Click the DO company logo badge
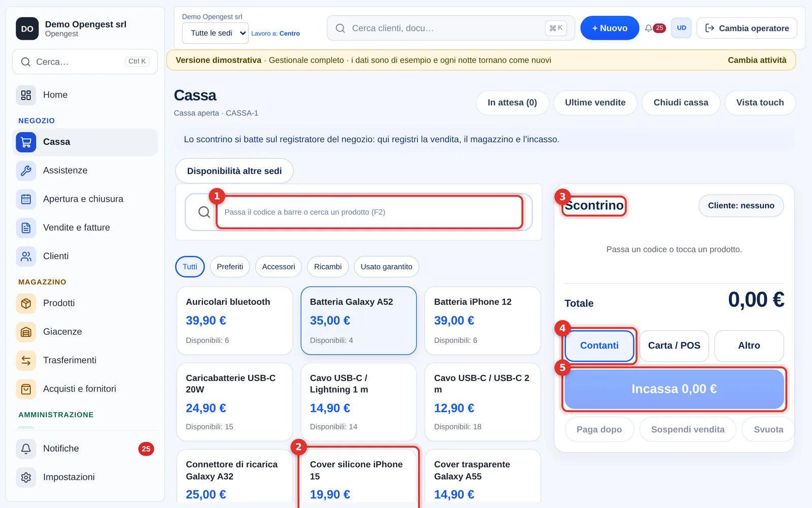 (x=27, y=29)
